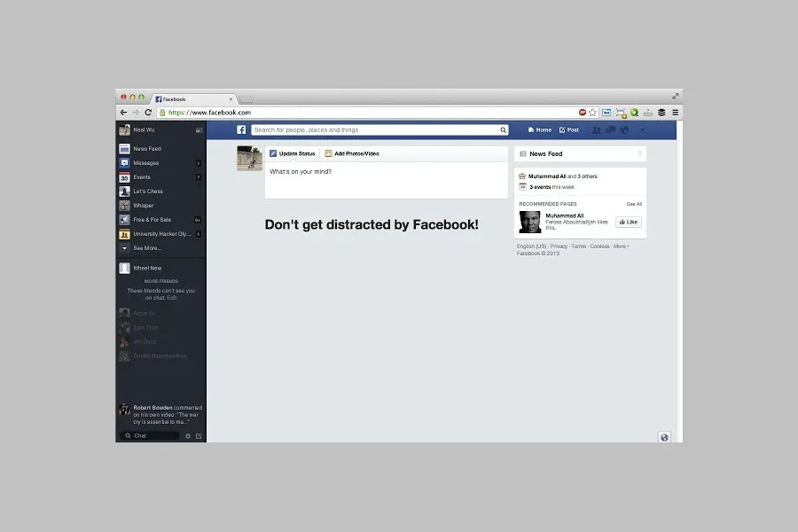Click See All recommended pages
Screen dimensions: 798x532
(634, 204)
